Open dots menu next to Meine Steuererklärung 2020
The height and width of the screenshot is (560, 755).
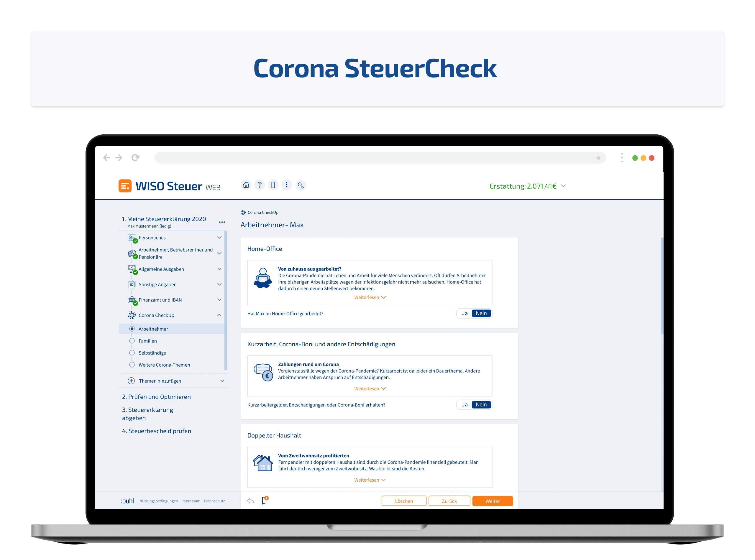[x=222, y=222]
